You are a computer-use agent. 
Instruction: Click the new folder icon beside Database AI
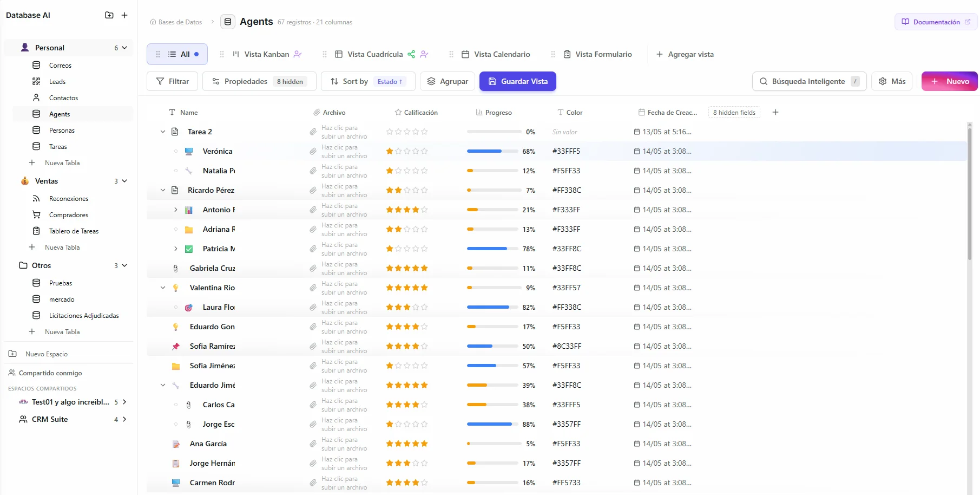coord(109,15)
